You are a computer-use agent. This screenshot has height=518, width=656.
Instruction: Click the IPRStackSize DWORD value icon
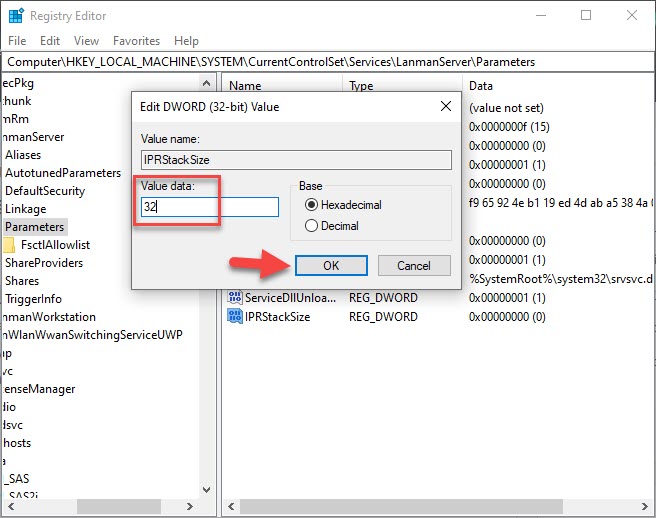(x=235, y=317)
